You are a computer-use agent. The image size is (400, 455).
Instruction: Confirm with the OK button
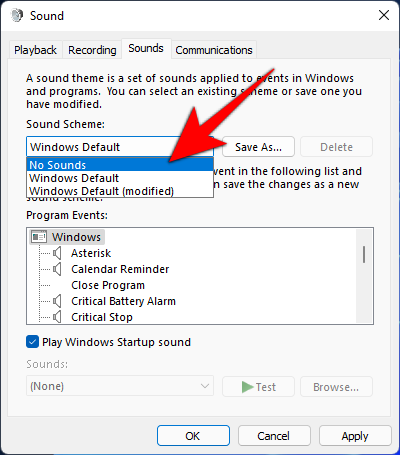193,436
